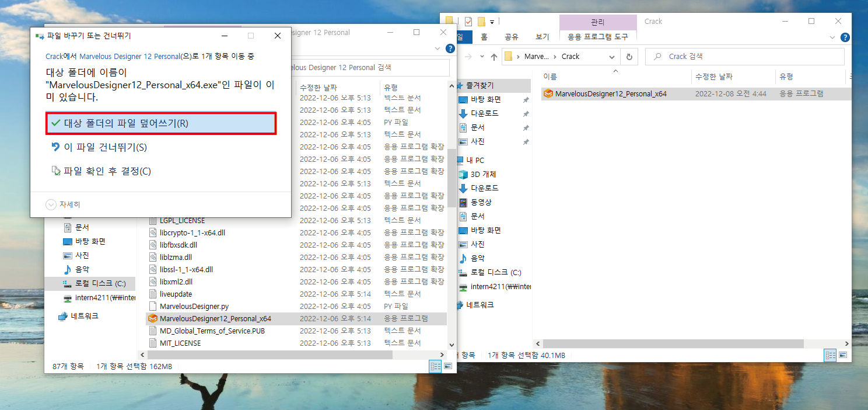868x410 pixels.
Task: Open 문서 in Marvelous Designer window sidebar
Action: click(82, 227)
